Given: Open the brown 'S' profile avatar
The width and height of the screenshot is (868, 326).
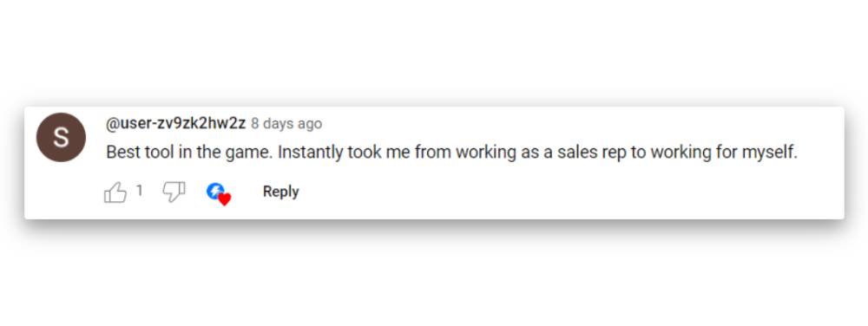Looking at the screenshot, I should tap(61, 137).
